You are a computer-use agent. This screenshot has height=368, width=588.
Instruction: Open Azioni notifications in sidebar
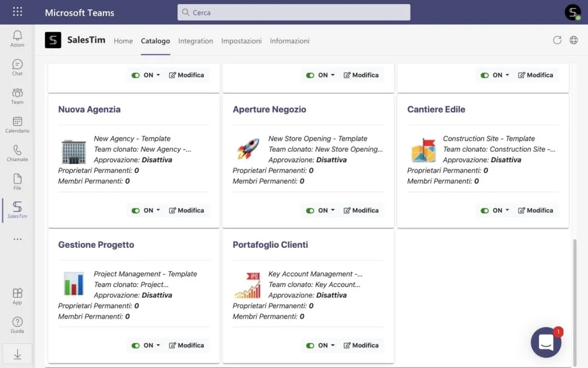[x=17, y=39]
